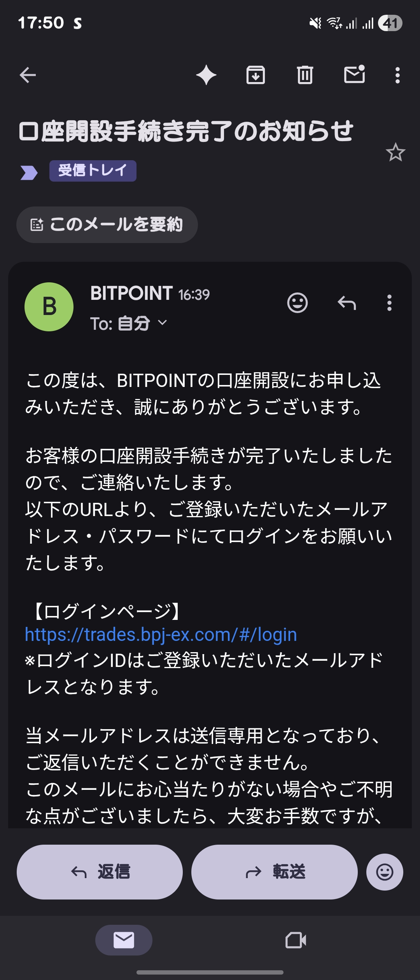Tap the 受信トレイ label
This screenshot has width=420, height=980.
pos(93,171)
